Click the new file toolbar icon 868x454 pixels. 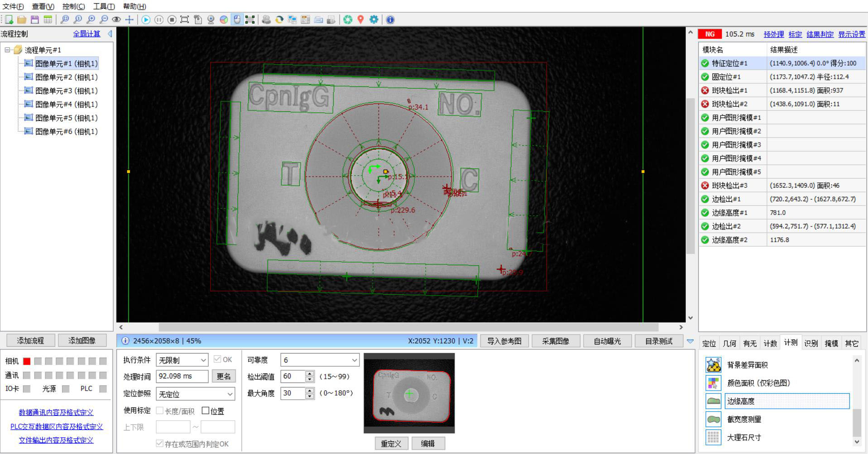click(9, 19)
